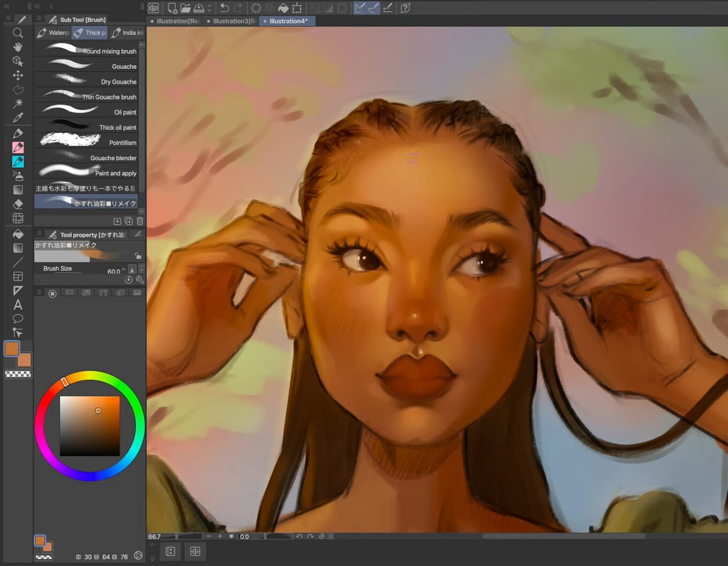Expand the Tool property panel menu
This screenshot has width=728, height=566.
(39, 233)
